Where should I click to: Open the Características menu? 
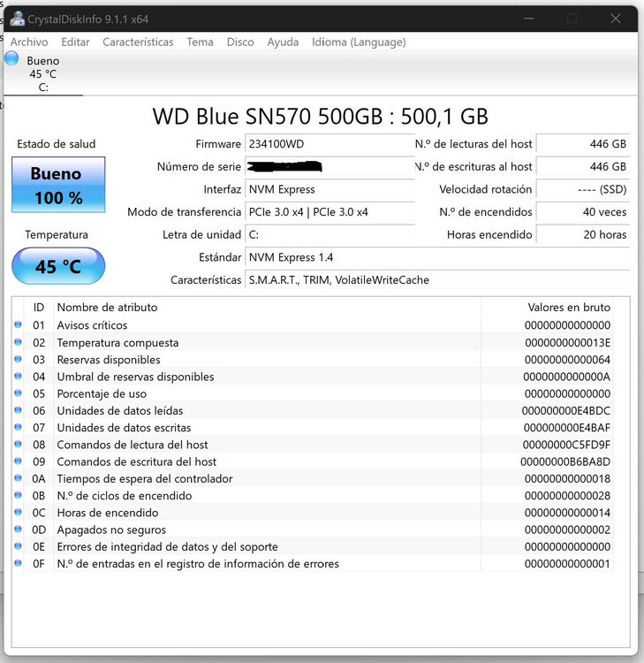coord(138,42)
